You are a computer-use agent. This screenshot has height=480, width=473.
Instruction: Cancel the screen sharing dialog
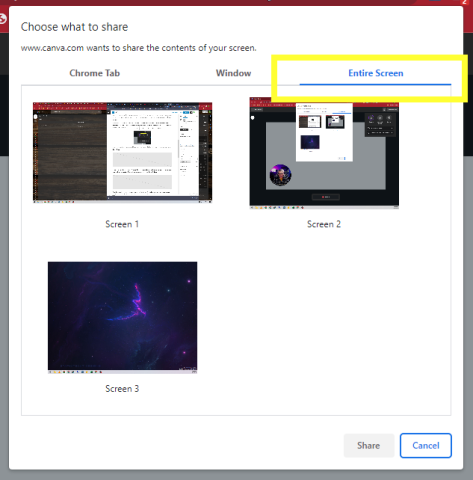coord(426,446)
